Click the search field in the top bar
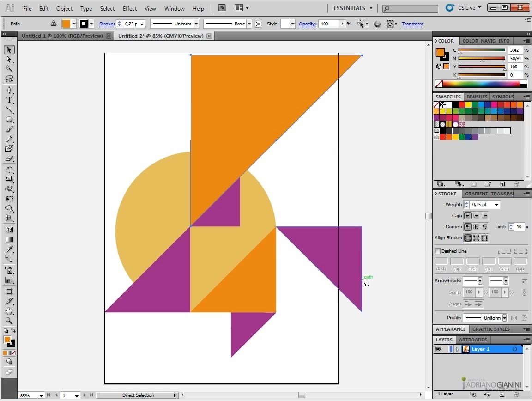The height and width of the screenshot is (401, 532). 410,8
